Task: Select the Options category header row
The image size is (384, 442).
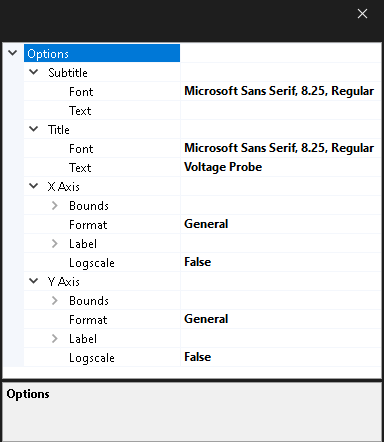Action: click(x=102, y=53)
